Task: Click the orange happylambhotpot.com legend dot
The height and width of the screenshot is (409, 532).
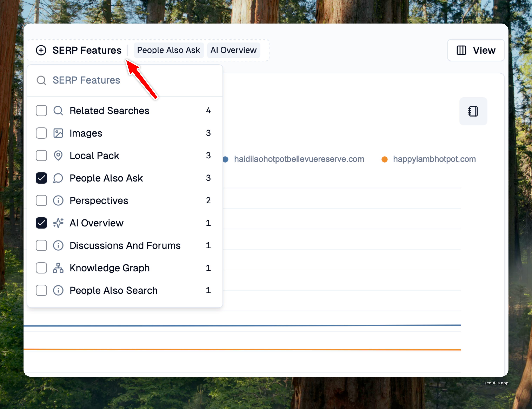Action: point(384,159)
